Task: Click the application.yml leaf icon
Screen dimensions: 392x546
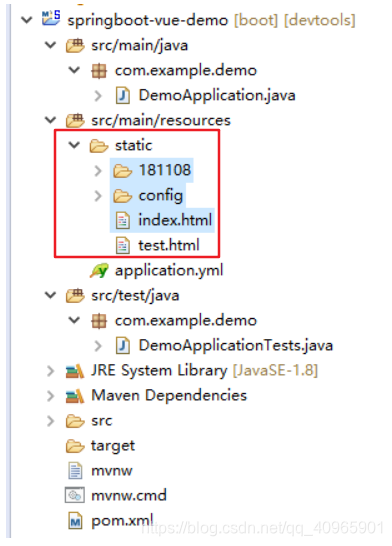Action: pyautogui.click(x=99, y=271)
